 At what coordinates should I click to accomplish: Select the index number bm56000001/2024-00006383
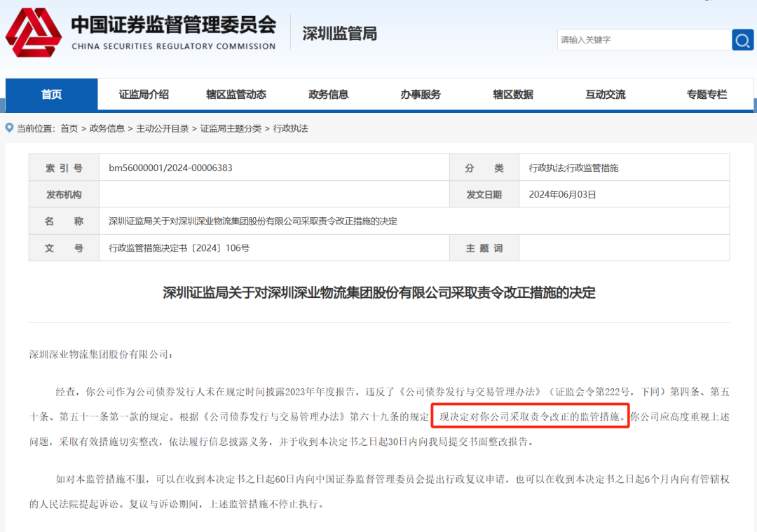point(170,168)
